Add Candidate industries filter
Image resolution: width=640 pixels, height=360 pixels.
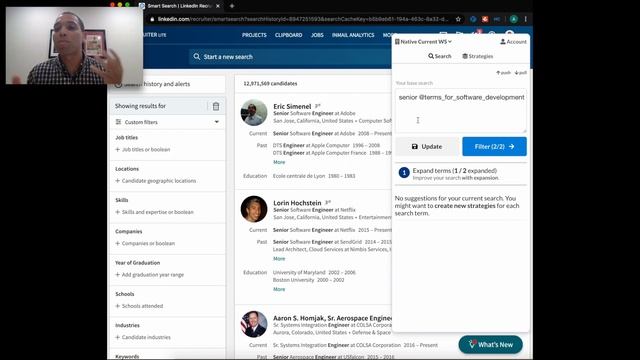[x=143, y=338]
